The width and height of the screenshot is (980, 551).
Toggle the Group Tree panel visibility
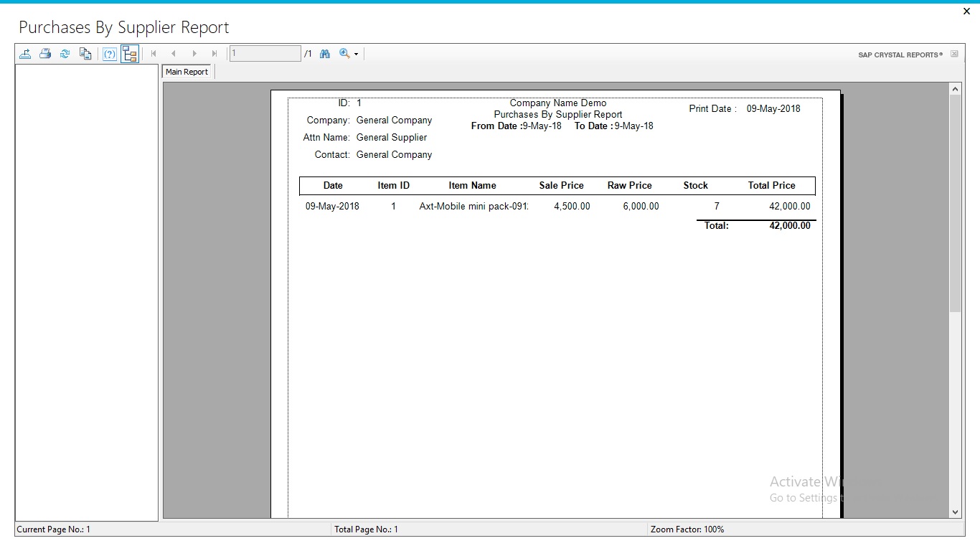130,53
